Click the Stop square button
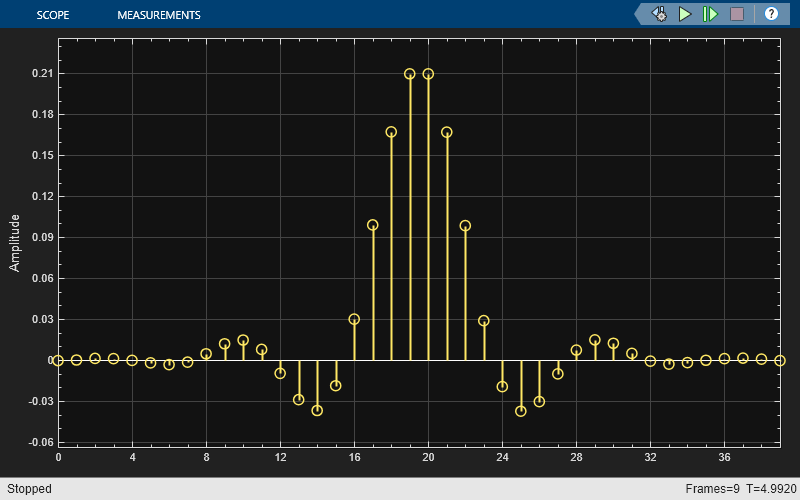 [x=737, y=14]
